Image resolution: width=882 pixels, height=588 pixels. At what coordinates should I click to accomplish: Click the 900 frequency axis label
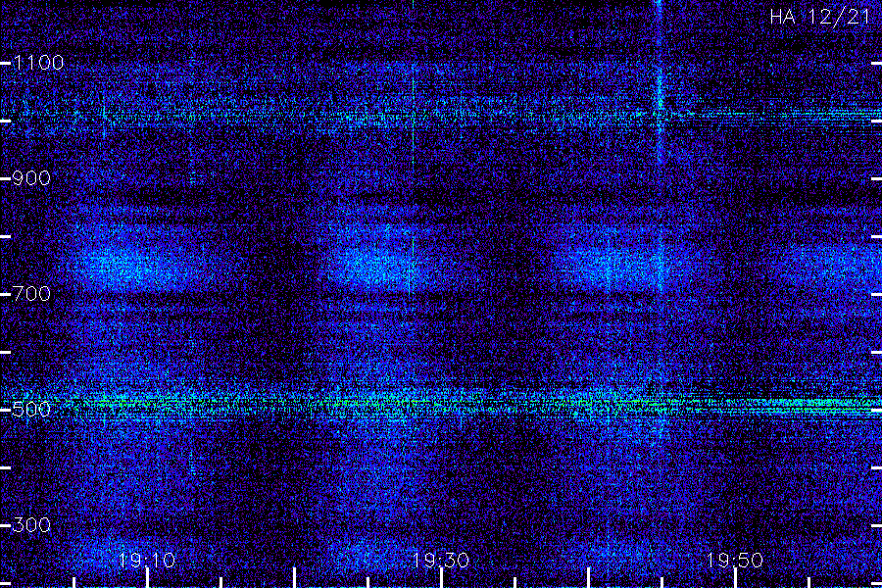[31, 178]
